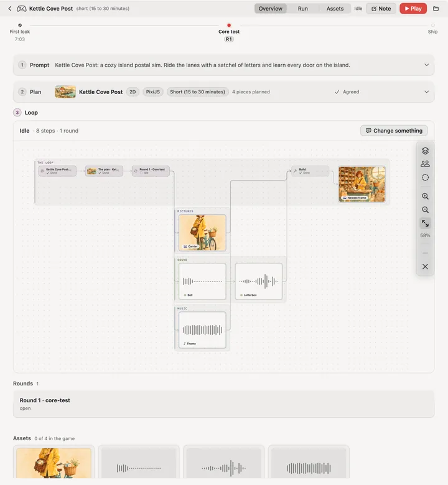Open the third asset card with letterbox waveform
The image size is (448, 485).
[x=224, y=462]
